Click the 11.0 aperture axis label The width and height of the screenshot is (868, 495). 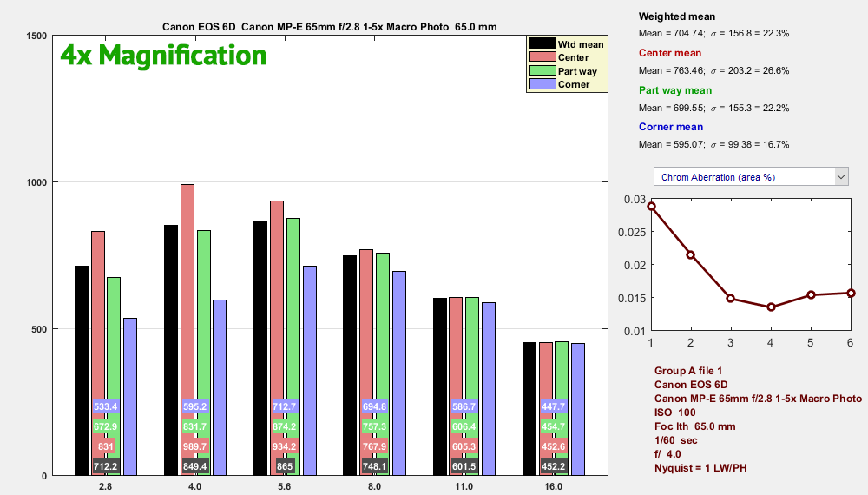point(464,486)
